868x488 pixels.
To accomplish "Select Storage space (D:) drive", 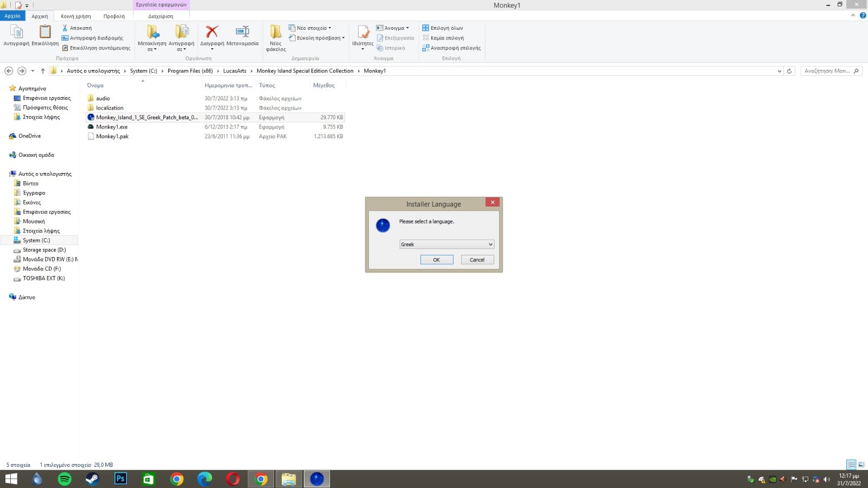I will tap(44, 250).
